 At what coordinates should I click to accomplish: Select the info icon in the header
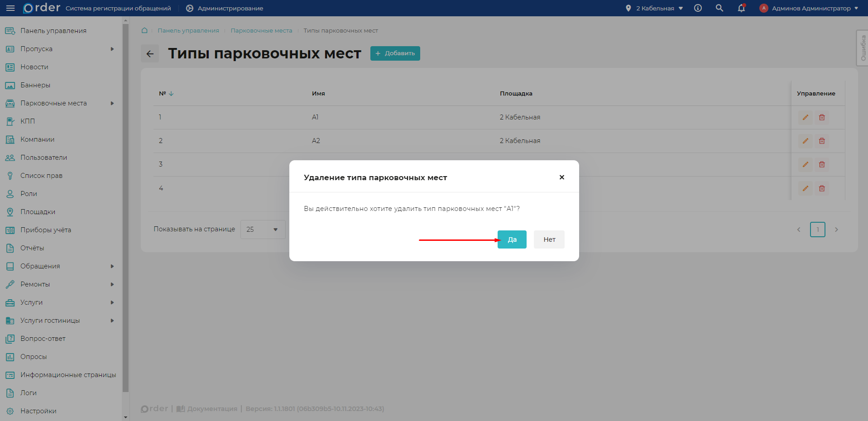point(698,8)
